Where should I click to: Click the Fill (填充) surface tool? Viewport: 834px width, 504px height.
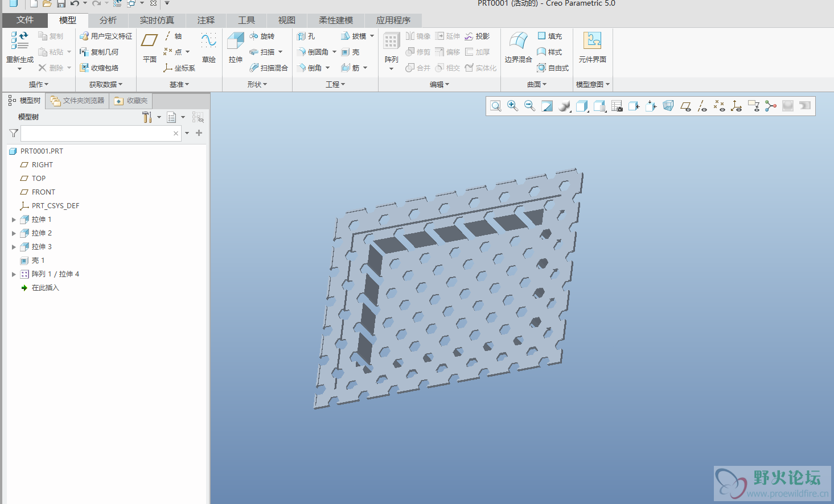click(x=549, y=36)
